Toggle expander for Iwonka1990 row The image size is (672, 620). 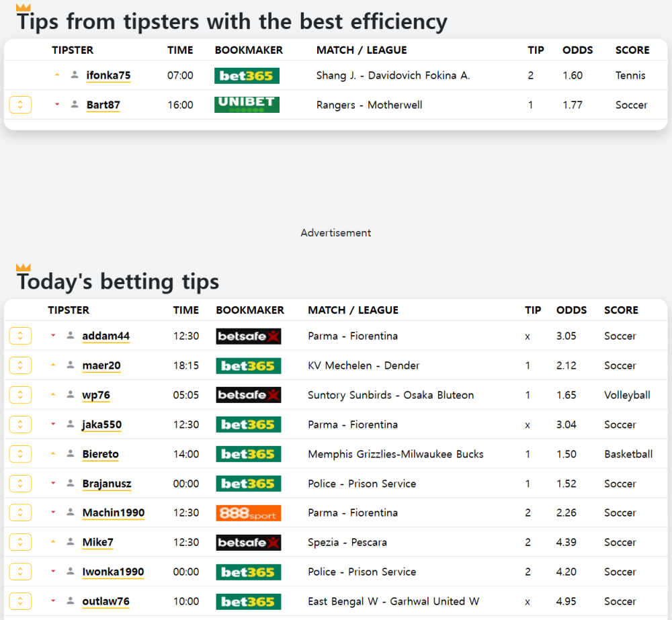coord(20,572)
